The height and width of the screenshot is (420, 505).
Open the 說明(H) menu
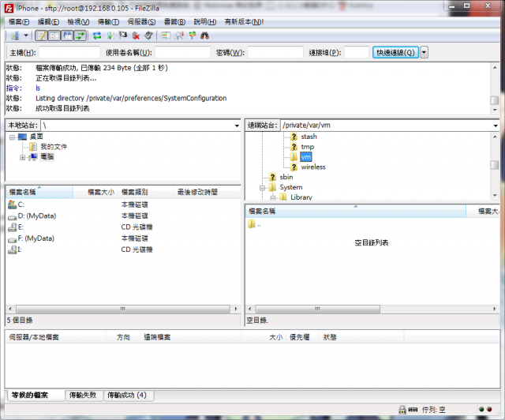tap(205, 22)
